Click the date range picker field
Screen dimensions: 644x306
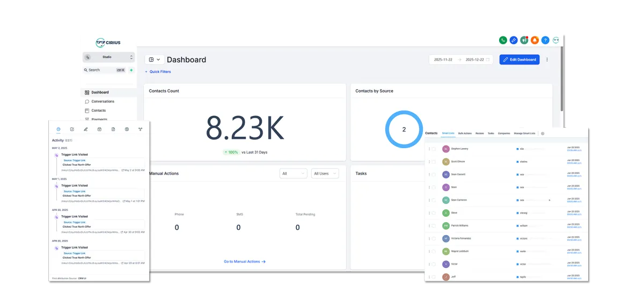462,60
